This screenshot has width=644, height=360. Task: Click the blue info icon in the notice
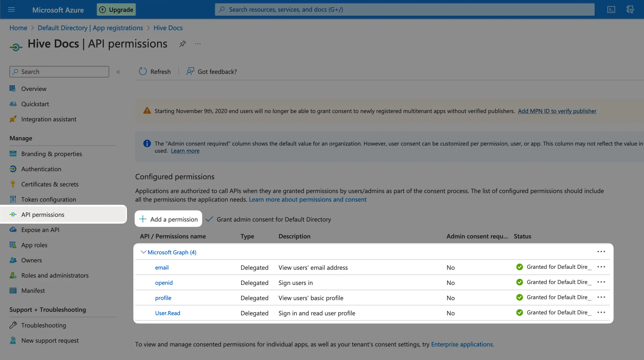147,143
